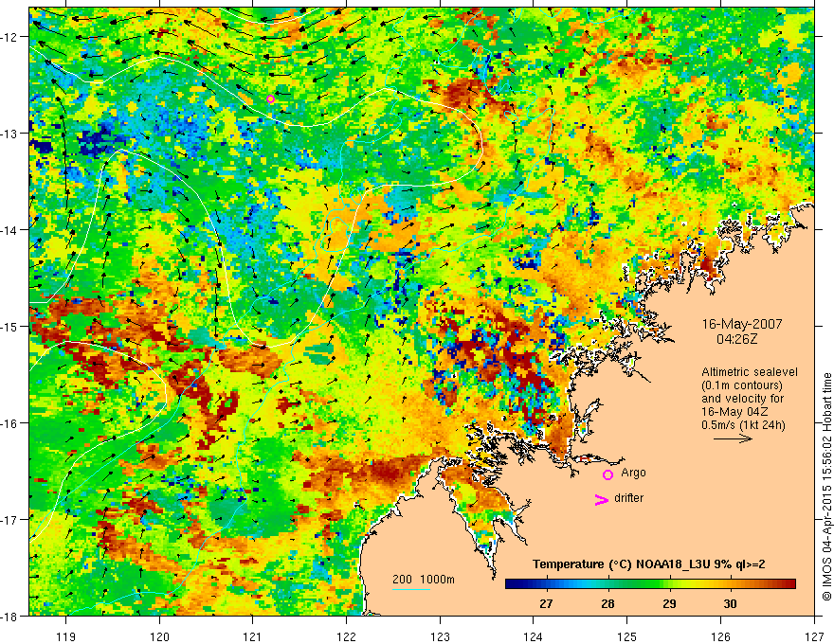Click the 121 longitude axis label
This screenshot has height=644, width=834.
pyautogui.click(x=253, y=636)
